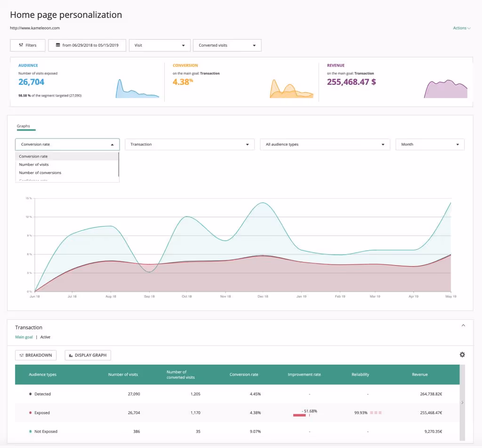This screenshot has height=448, width=482.
Task: Open date range from 06/29/2018 to 05/15/2019
Action: click(x=87, y=45)
